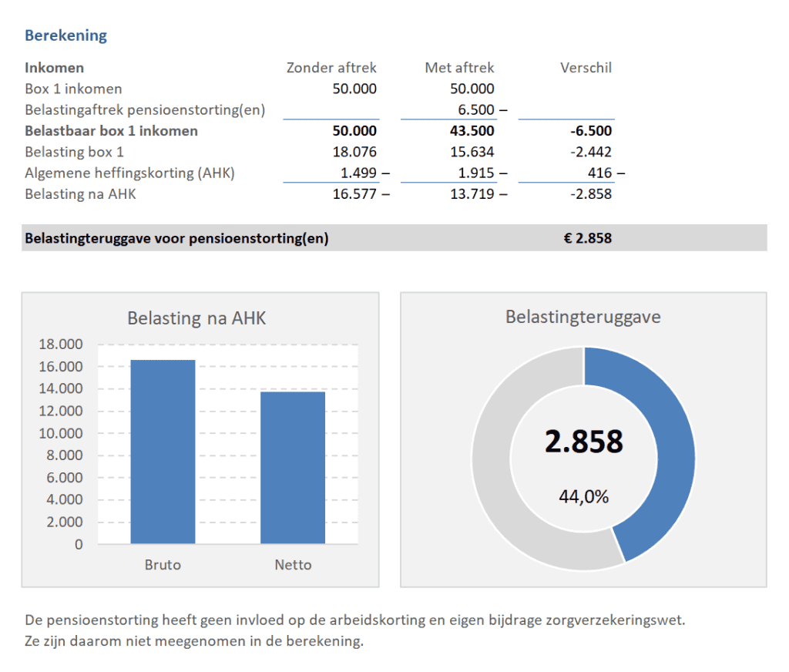This screenshot has width=789, height=672.
Task: Click the Belasting na AHK chart title
Action: (196, 318)
